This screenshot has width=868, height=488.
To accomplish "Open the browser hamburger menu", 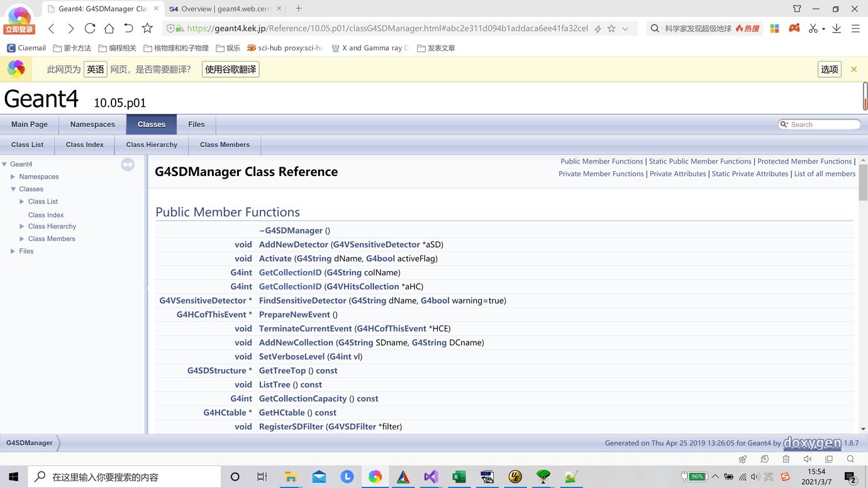I will point(855,28).
